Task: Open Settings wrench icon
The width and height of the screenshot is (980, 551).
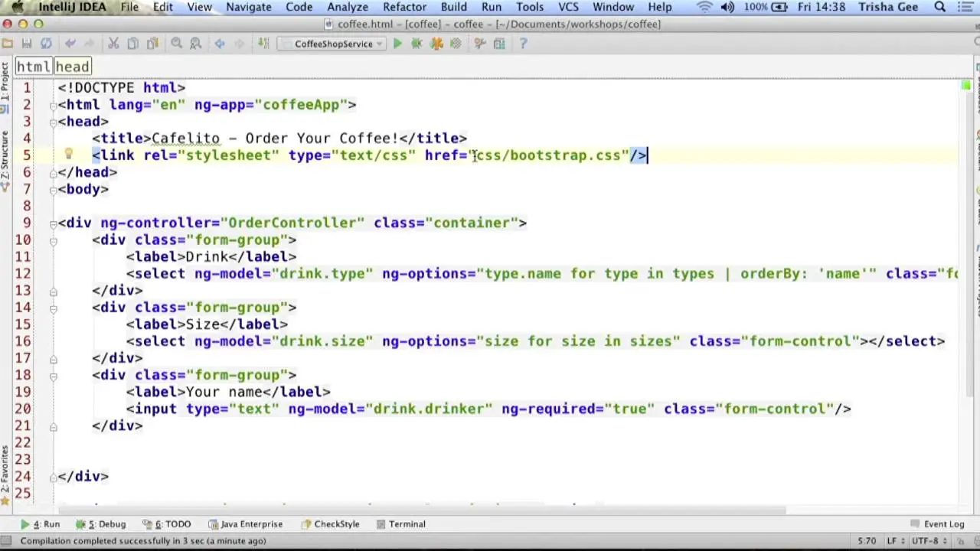Action: coord(480,44)
